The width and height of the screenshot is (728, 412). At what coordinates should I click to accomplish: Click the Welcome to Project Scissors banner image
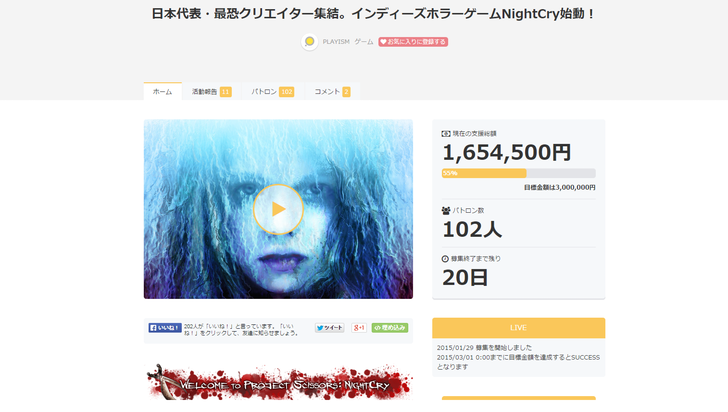click(x=279, y=382)
